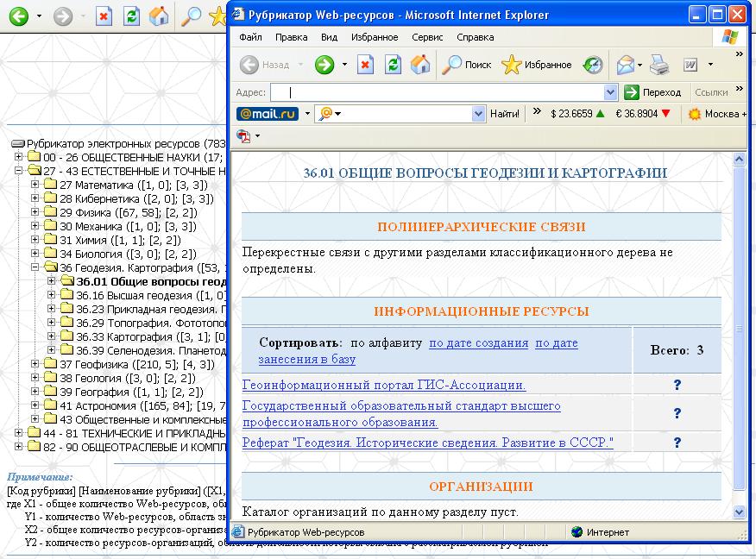Print the current page
This screenshot has height=559, width=756.
[x=659, y=65]
